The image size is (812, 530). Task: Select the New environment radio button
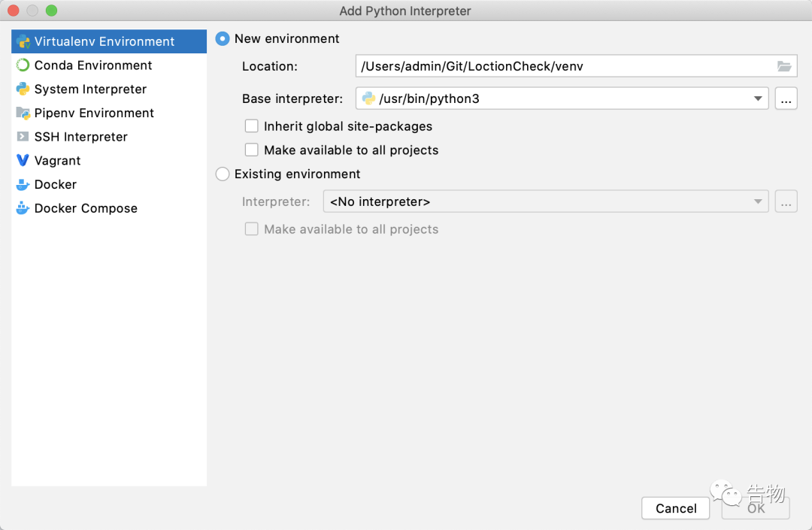point(223,38)
